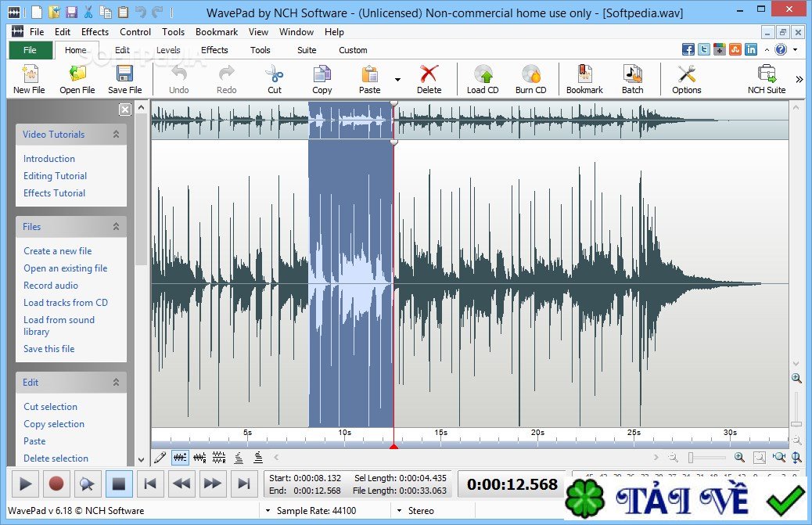Click the horizontal zoom-in magnifier icon
The image size is (812, 525).
pyautogui.click(x=739, y=458)
